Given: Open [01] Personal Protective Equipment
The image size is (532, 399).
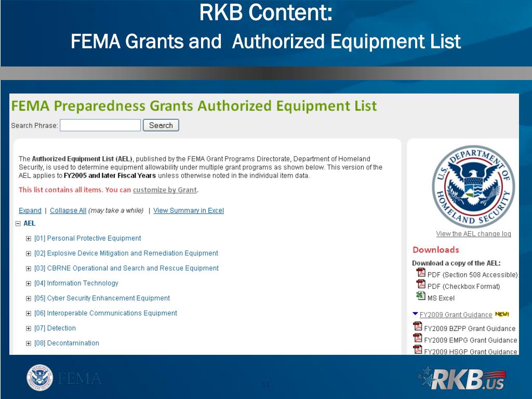Looking at the screenshot, I should pyautogui.click(x=87, y=238).
